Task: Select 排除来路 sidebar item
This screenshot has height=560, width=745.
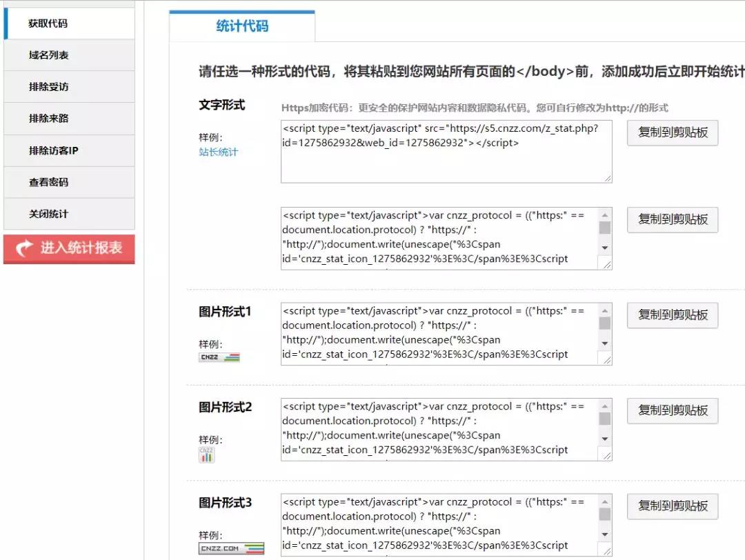Action: click(70, 118)
